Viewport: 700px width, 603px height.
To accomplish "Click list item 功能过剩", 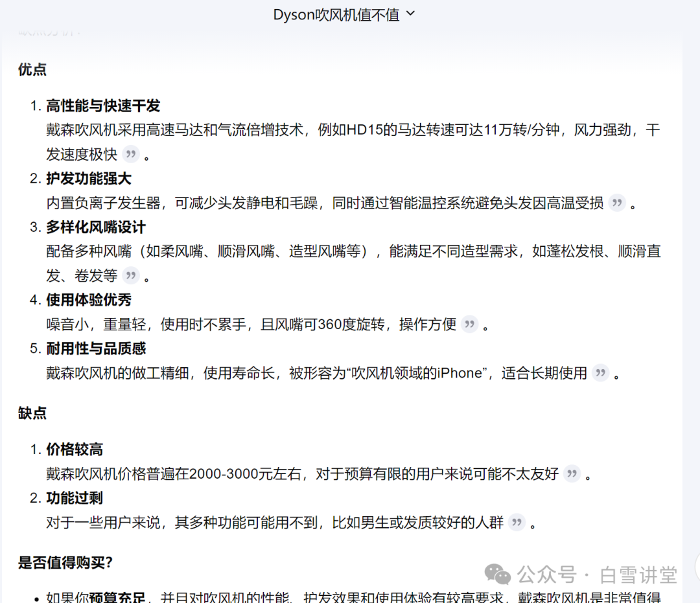I will tap(75, 497).
